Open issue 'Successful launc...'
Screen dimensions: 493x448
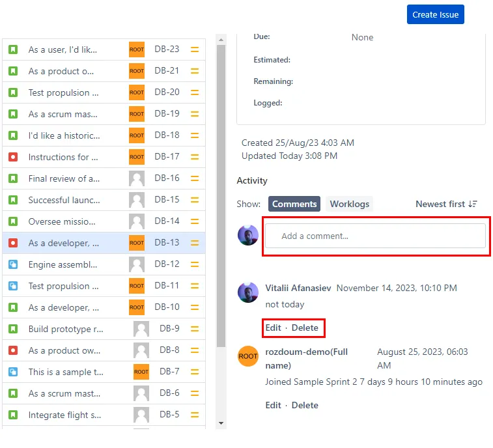pos(64,200)
